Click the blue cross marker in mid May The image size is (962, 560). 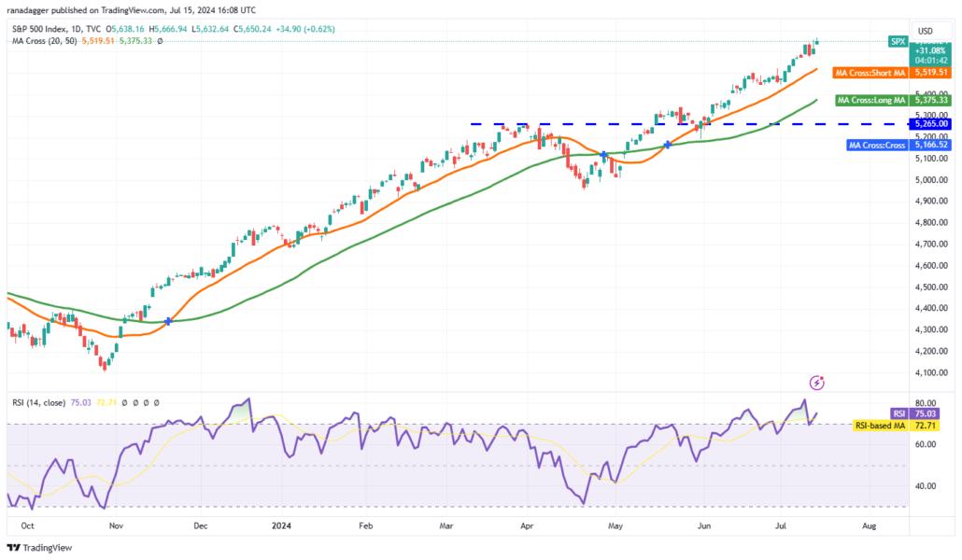[x=668, y=145]
